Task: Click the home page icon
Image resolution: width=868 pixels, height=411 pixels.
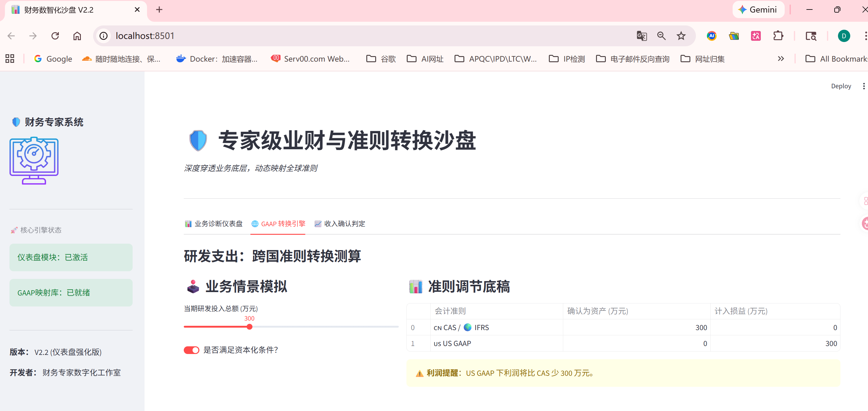Action: tap(77, 36)
